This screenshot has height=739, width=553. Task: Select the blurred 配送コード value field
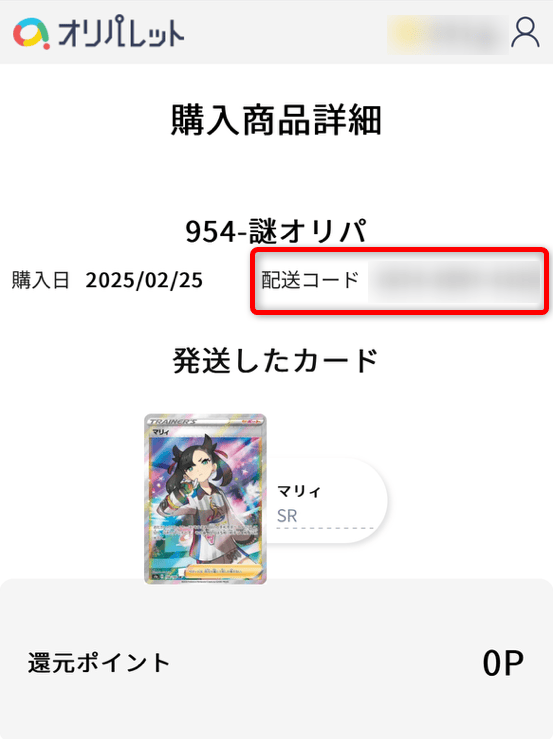(454, 281)
